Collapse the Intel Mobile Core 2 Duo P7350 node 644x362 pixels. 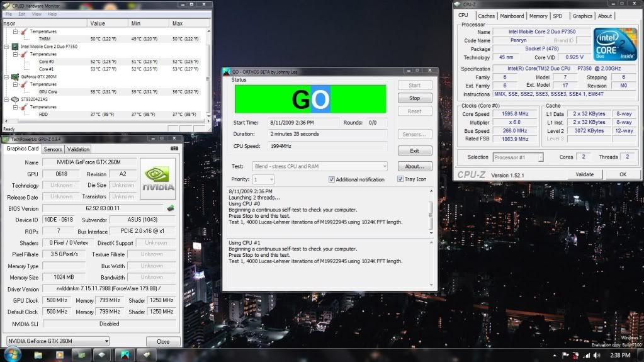pos(6,47)
